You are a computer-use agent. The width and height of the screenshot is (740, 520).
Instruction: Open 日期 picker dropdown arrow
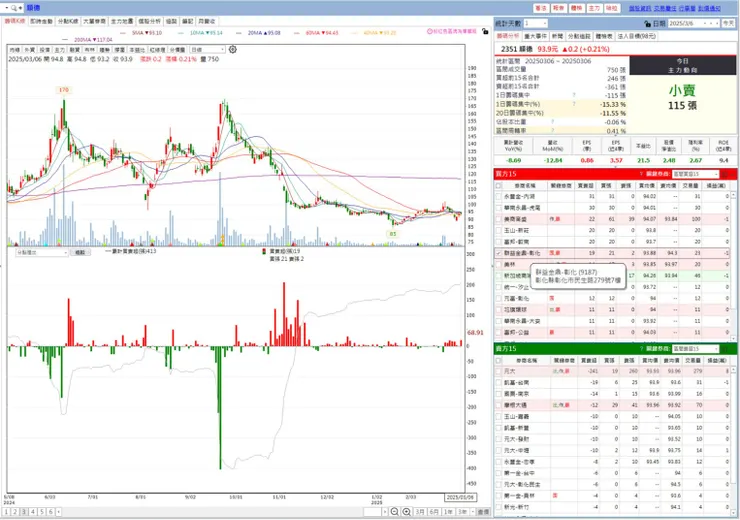(x=705, y=23)
